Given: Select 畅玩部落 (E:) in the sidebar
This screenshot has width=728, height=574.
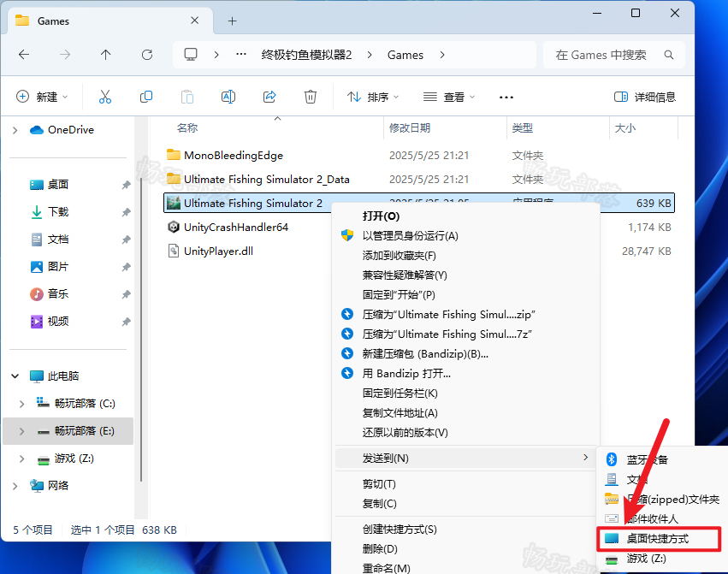Looking at the screenshot, I should tap(68, 431).
